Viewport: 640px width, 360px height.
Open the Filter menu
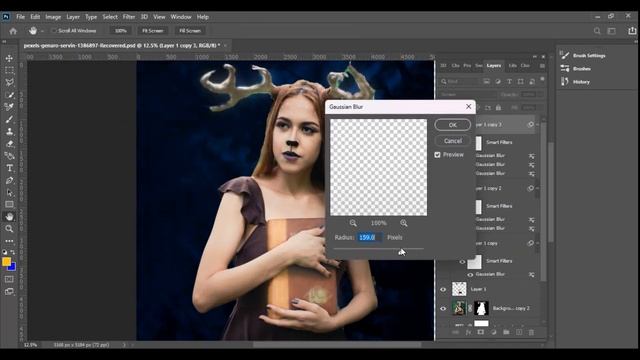pyautogui.click(x=129, y=17)
